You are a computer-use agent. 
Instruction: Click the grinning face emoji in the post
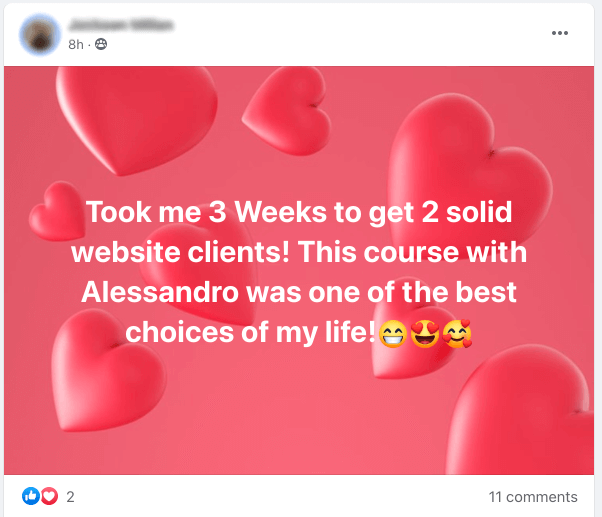pos(392,334)
